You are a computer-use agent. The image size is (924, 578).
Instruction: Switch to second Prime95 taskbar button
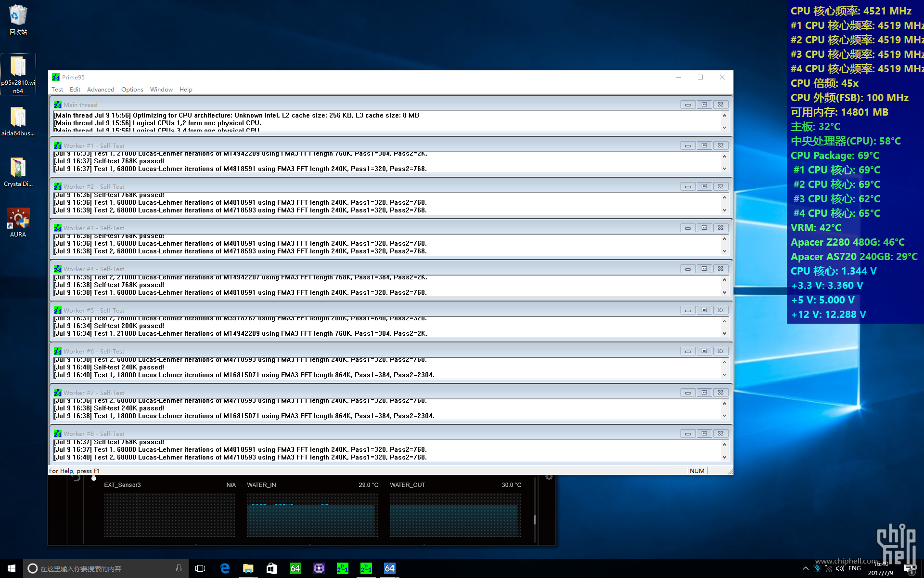coord(366,568)
